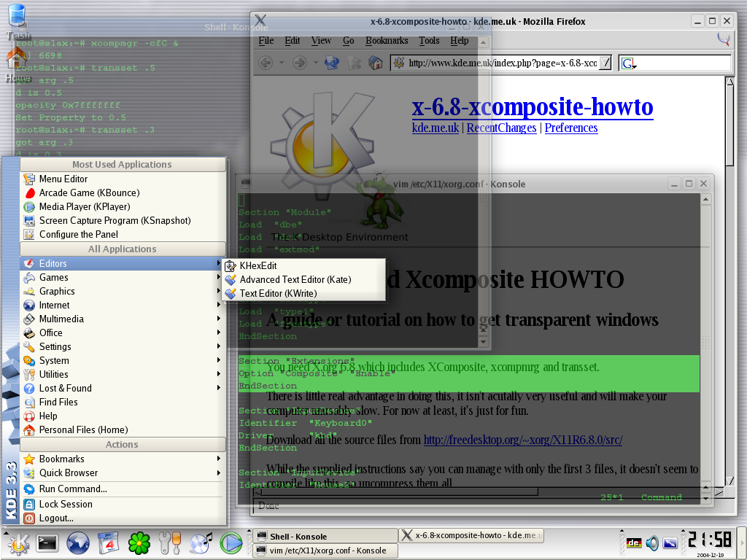
Task: Go to Firefox Home page icon
Action: click(x=376, y=63)
